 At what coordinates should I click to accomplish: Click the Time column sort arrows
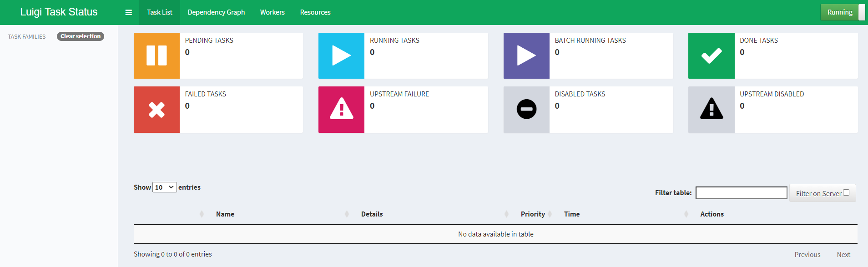pyautogui.click(x=686, y=214)
